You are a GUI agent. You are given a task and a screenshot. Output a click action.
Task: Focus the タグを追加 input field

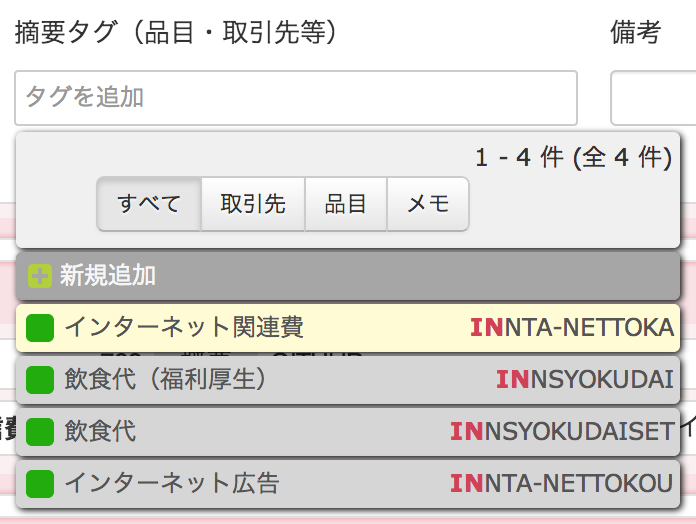click(296, 98)
